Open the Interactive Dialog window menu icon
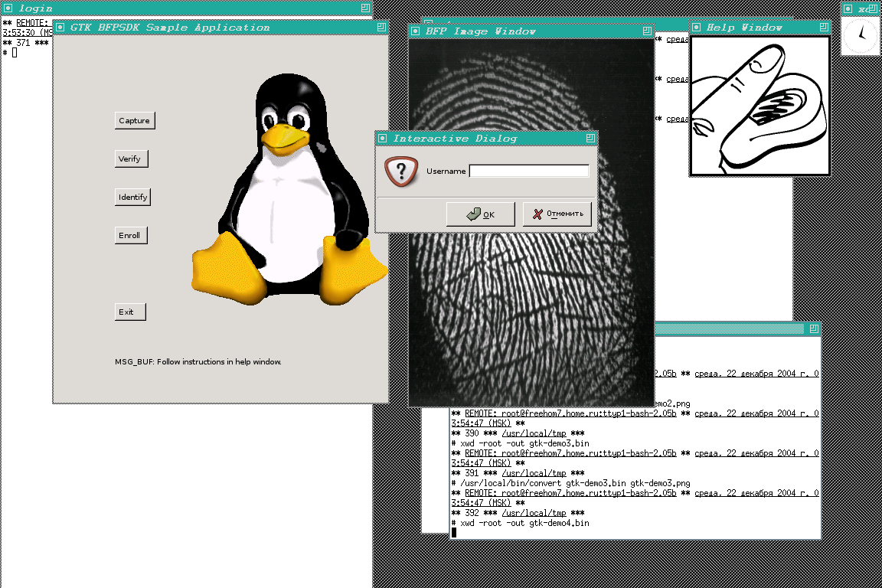882x588 pixels. (383, 139)
